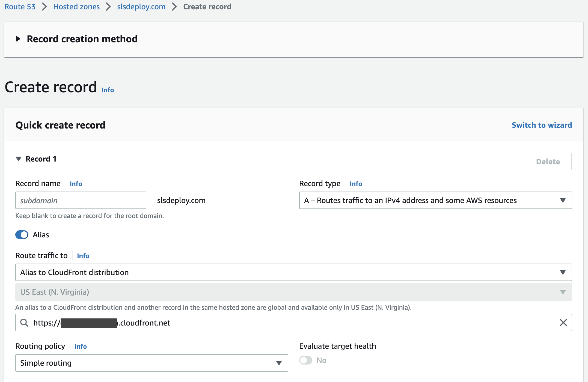The width and height of the screenshot is (588, 382).
Task: Click into the cloudfront.net distribution search field
Action: [x=293, y=323]
